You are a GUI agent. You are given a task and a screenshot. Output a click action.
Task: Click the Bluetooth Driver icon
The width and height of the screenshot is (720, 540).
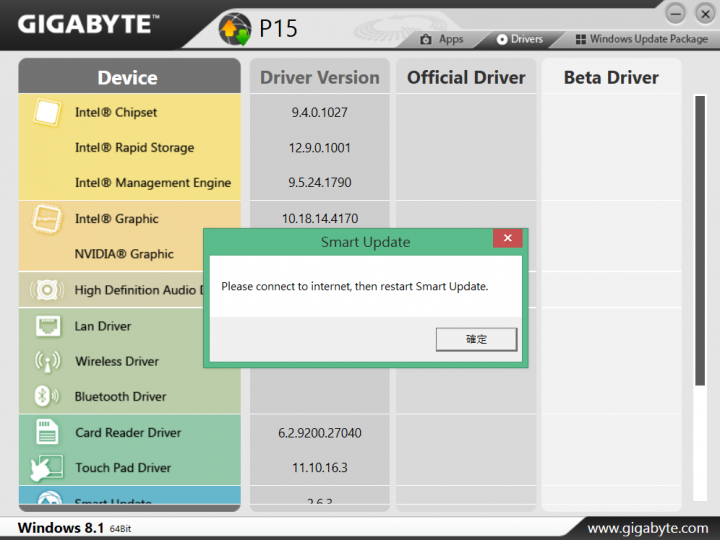click(x=46, y=396)
